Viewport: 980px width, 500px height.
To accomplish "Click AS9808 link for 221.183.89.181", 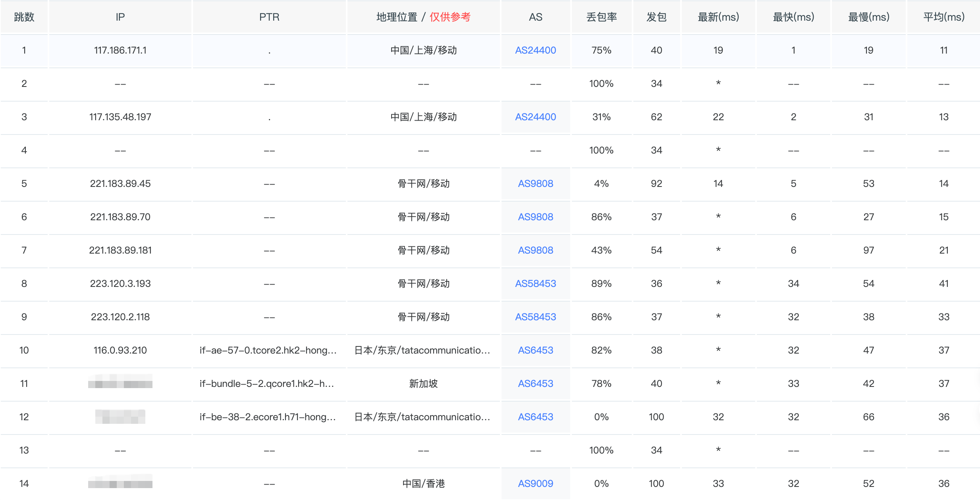I will (535, 250).
